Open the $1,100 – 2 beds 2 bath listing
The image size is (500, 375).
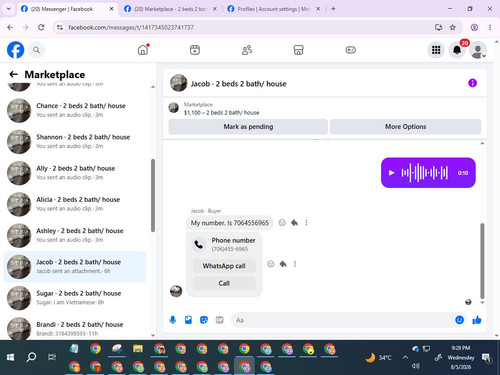tap(221, 113)
